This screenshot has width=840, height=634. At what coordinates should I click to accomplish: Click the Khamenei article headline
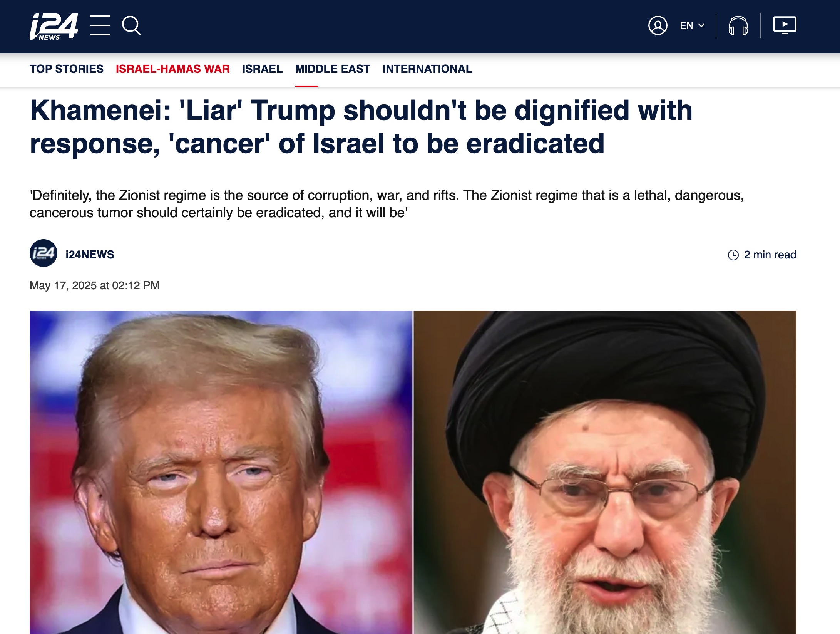(361, 127)
